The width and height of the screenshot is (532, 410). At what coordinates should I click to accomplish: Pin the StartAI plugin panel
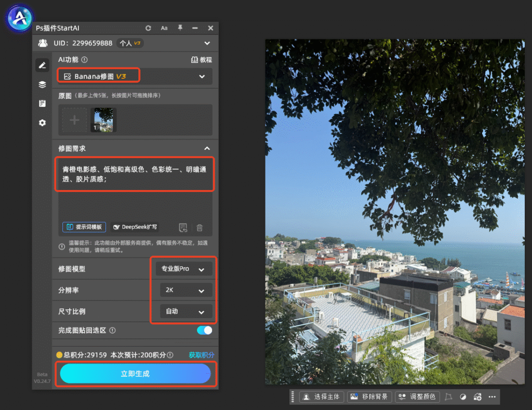click(x=180, y=28)
